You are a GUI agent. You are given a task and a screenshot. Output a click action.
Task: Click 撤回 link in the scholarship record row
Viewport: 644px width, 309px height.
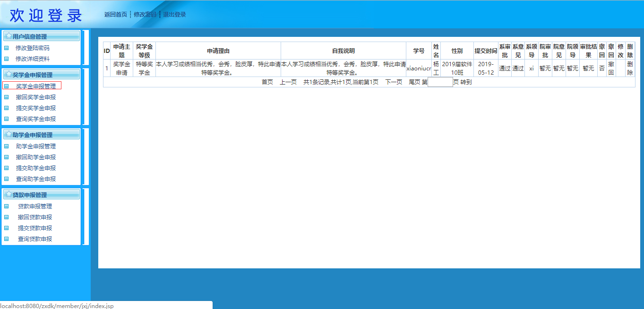pos(611,68)
